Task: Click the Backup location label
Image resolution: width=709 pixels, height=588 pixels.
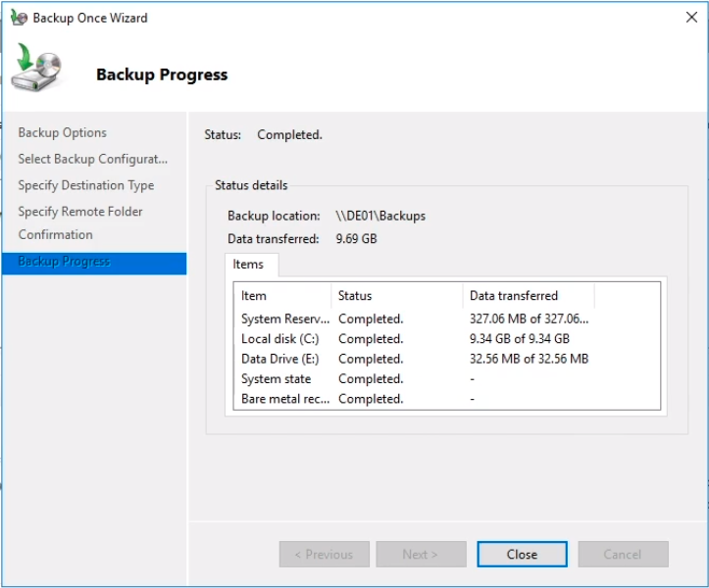Action: (274, 216)
